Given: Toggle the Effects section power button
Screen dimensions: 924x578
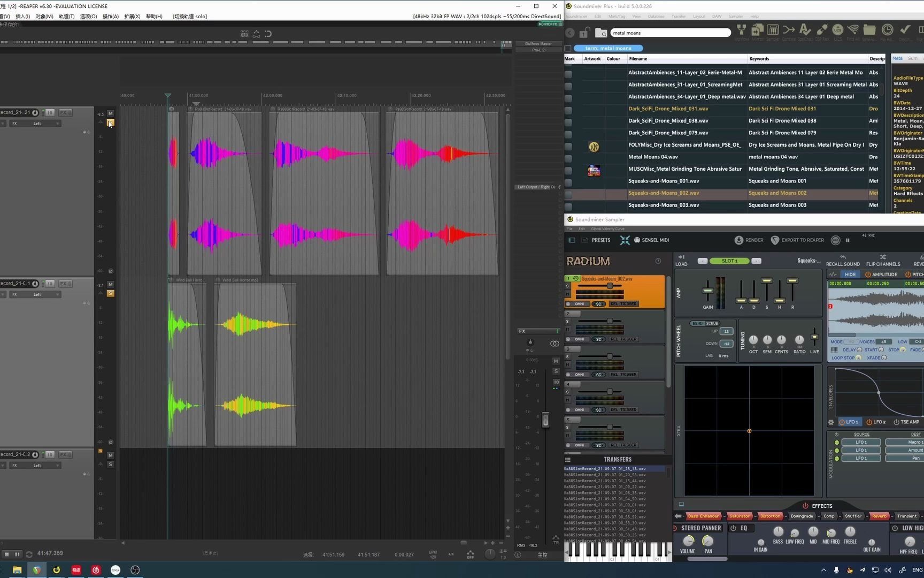Looking at the screenshot, I should point(805,506).
